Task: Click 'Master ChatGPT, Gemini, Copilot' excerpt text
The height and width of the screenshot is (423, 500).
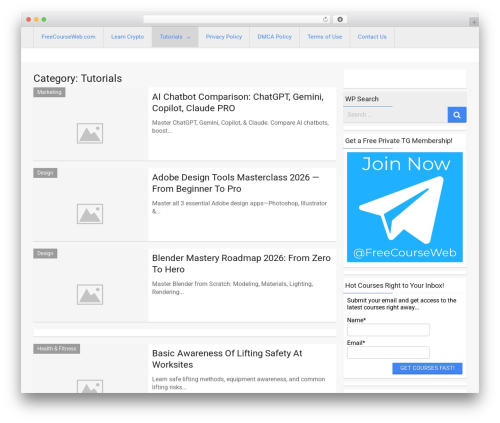Action: point(240,127)
